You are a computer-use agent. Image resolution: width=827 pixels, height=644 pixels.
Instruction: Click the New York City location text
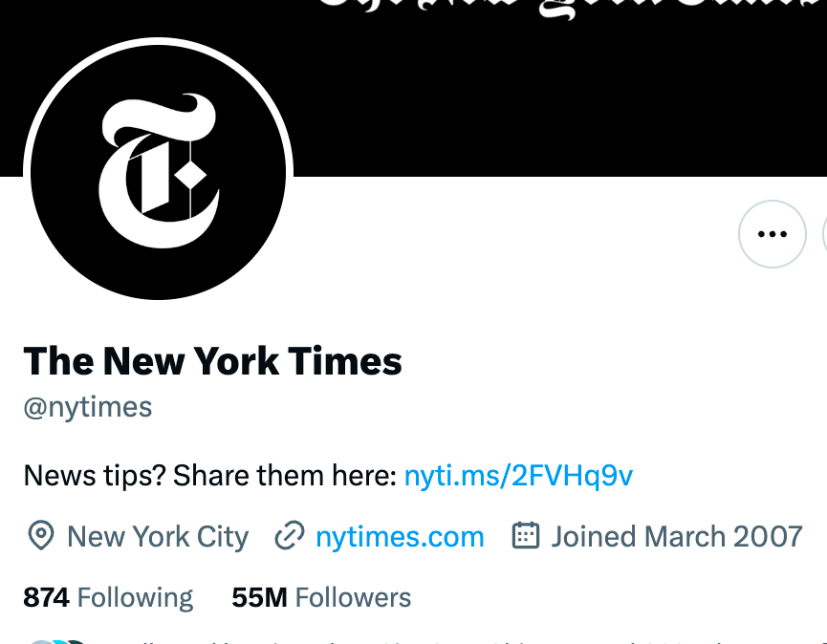(x=158, y=537)
